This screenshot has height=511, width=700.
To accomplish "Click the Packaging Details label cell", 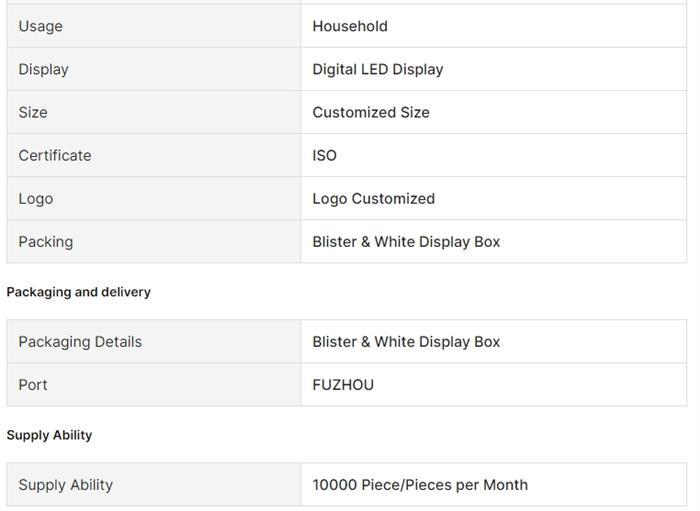I will [x=80, y=341].
